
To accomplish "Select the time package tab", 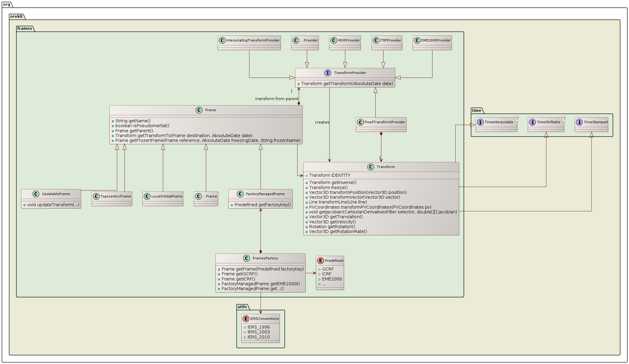I will [x=477, y=111].
